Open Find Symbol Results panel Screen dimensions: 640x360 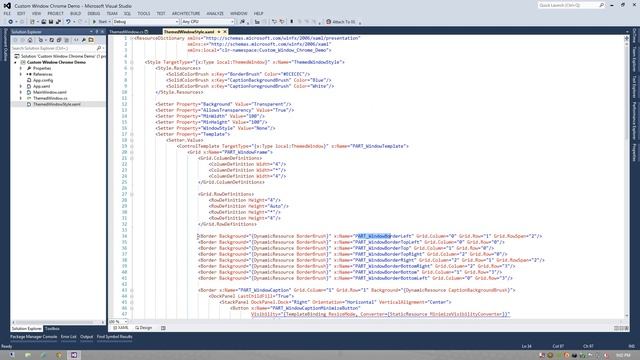click(114, 337)
